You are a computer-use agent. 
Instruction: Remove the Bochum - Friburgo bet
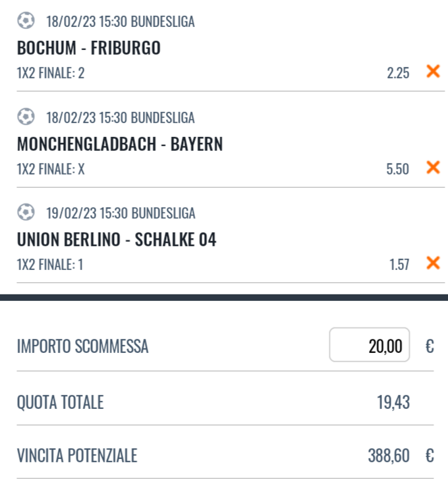tap(433, 72)
